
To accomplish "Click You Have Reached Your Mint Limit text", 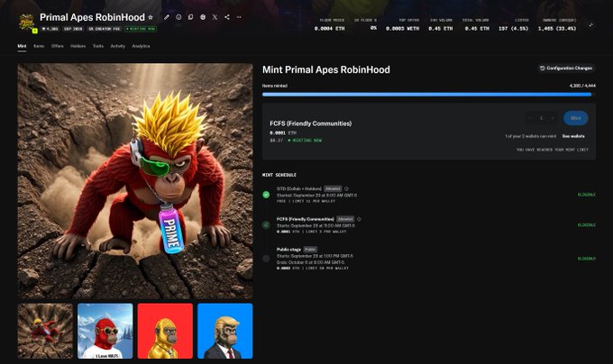I will pyautogui.click(x=552, y=150).
